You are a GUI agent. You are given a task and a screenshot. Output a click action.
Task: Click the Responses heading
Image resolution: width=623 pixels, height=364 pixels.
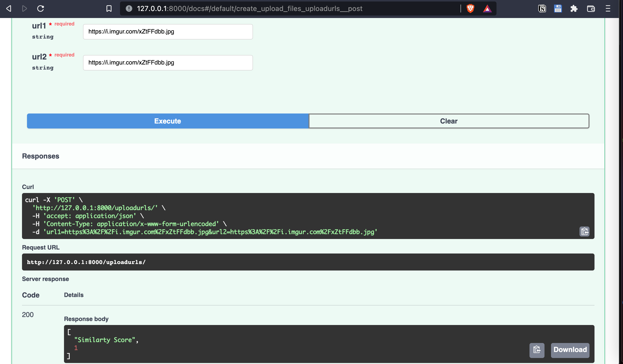click(41, 156)
